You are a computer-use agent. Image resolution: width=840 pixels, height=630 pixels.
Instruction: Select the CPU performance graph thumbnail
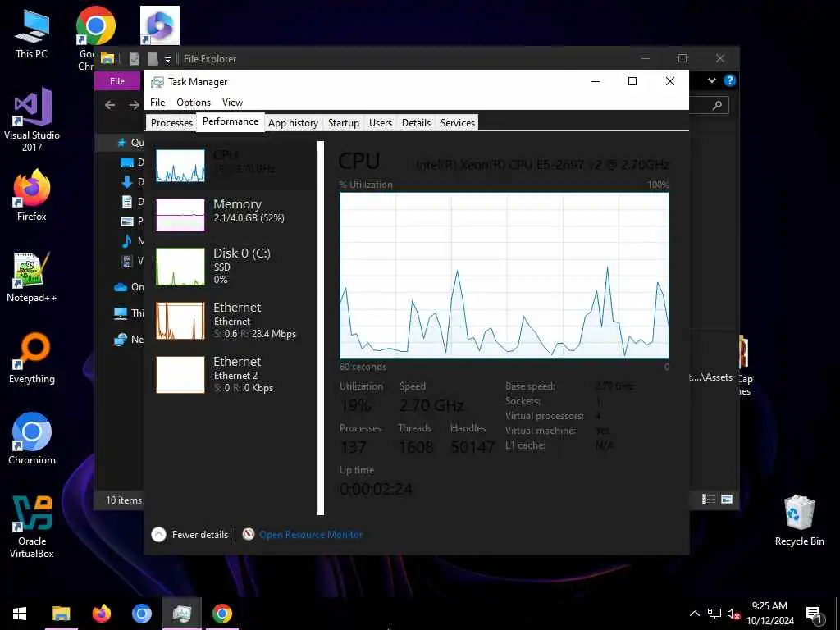click(x=180, y=166)
